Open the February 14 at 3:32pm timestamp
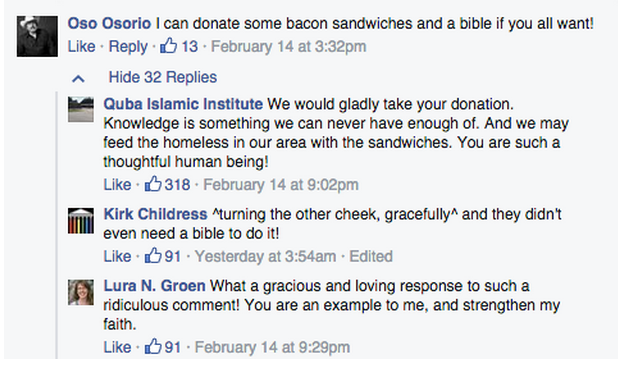The height and width of the screenshot is (371, 618). [289, 47]
